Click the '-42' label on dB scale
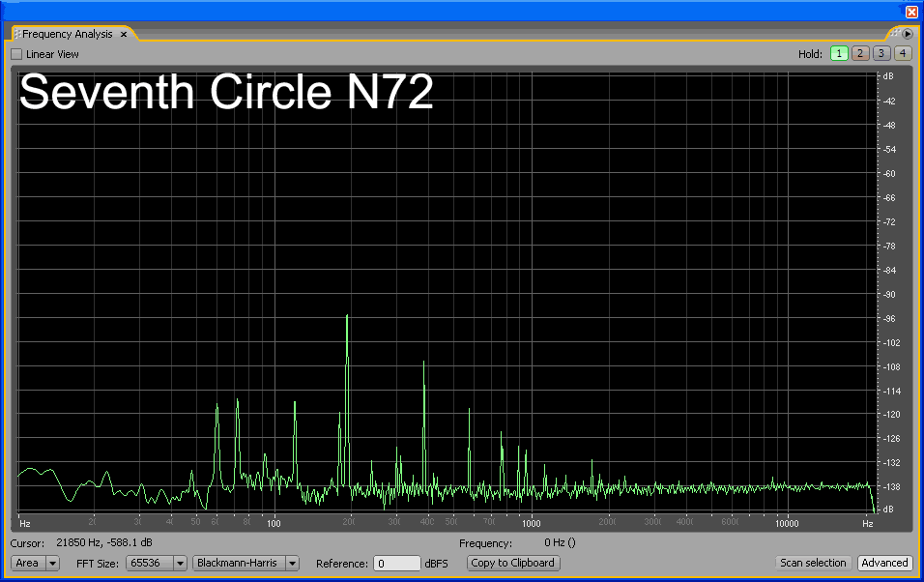The image size is (924, 582). coord(888,102)
